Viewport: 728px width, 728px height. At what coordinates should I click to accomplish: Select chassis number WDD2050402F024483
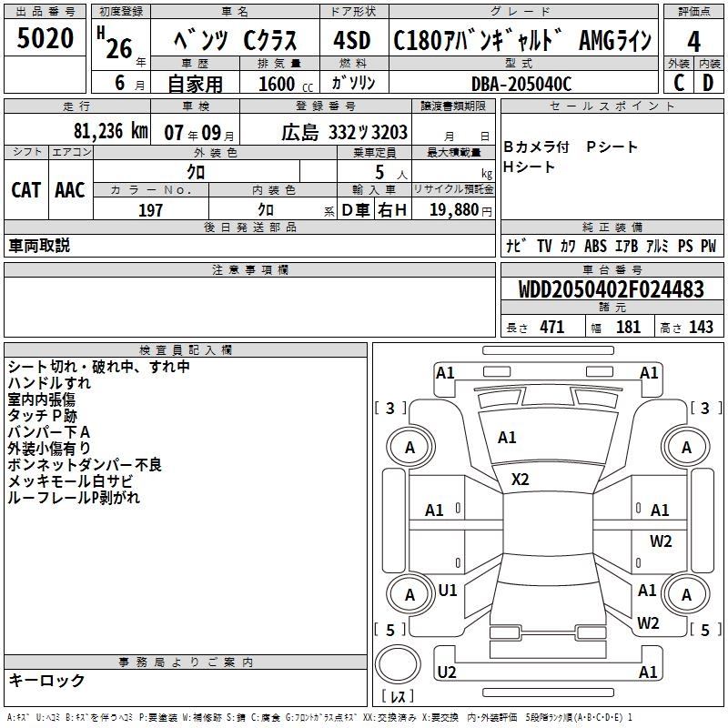pos(611,289)
